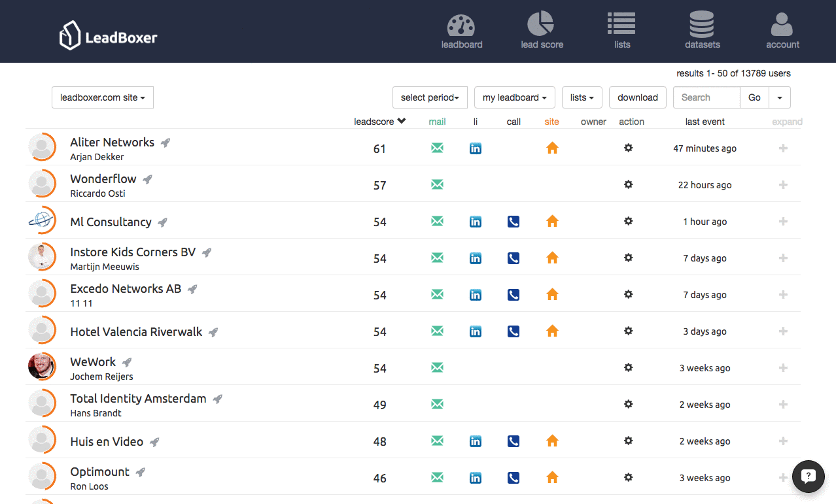Click rocket icon next to Aliter Networks

pos(165,143)
